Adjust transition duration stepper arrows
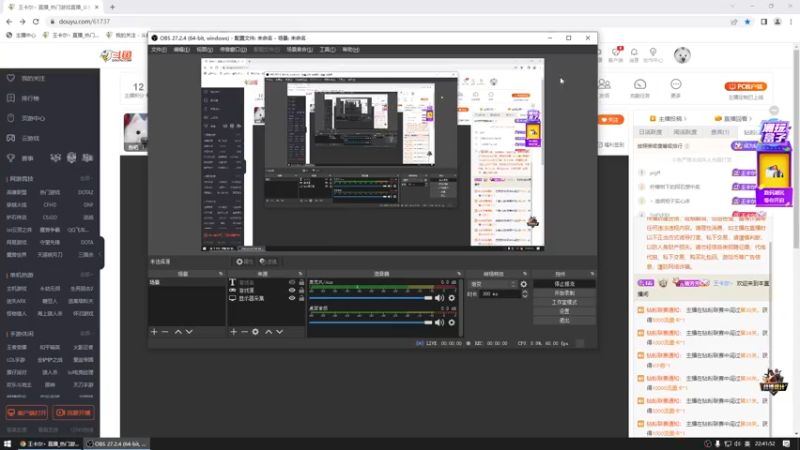Image resolution: width=800 pixels, height=450 pixels. [524, 294]
